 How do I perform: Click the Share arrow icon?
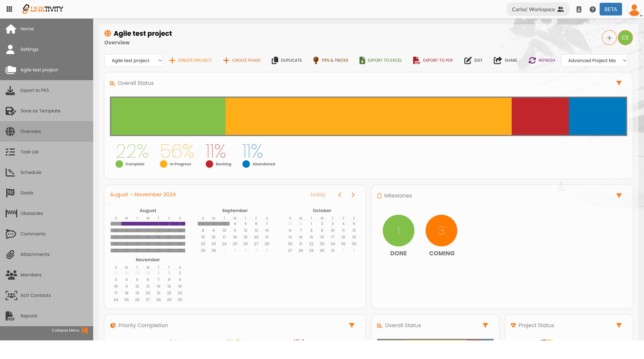(x=498, y=60)
